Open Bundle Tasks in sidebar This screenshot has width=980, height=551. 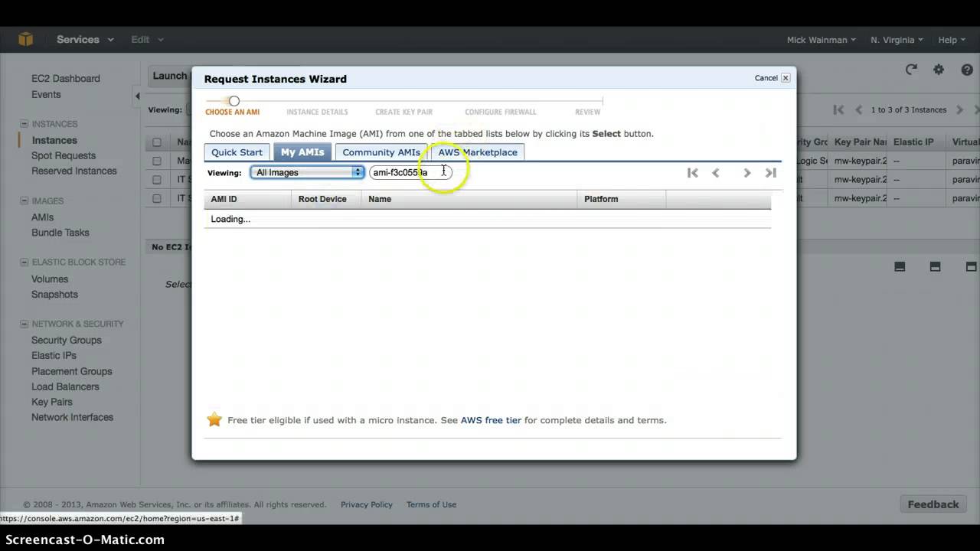pyautogui.click(x=60, y=233)
